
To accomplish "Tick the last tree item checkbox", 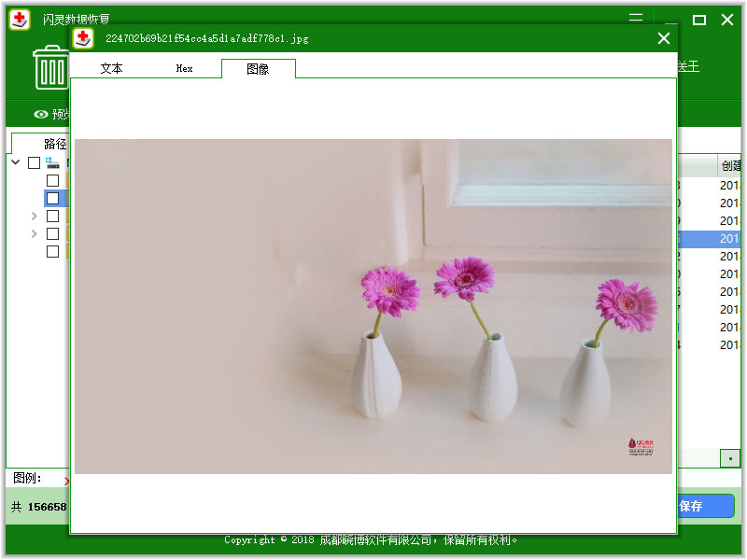I will click(53, 251).
